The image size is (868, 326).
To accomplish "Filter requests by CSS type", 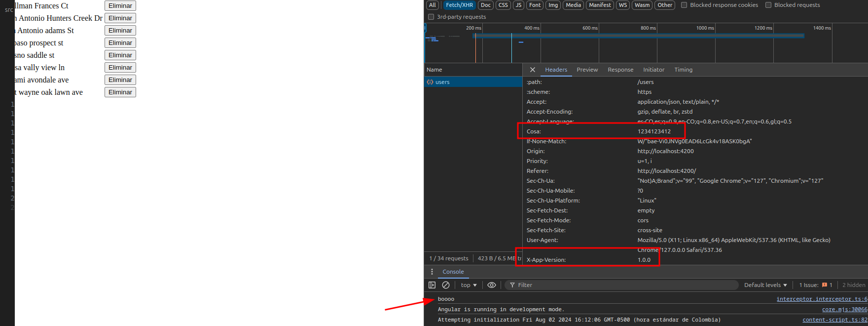I will tap(503, 5).
